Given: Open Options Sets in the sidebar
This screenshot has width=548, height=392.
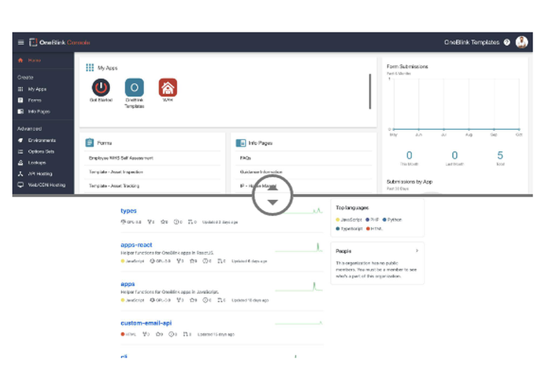Looking at the screenshot, I should tap(36, 151).
